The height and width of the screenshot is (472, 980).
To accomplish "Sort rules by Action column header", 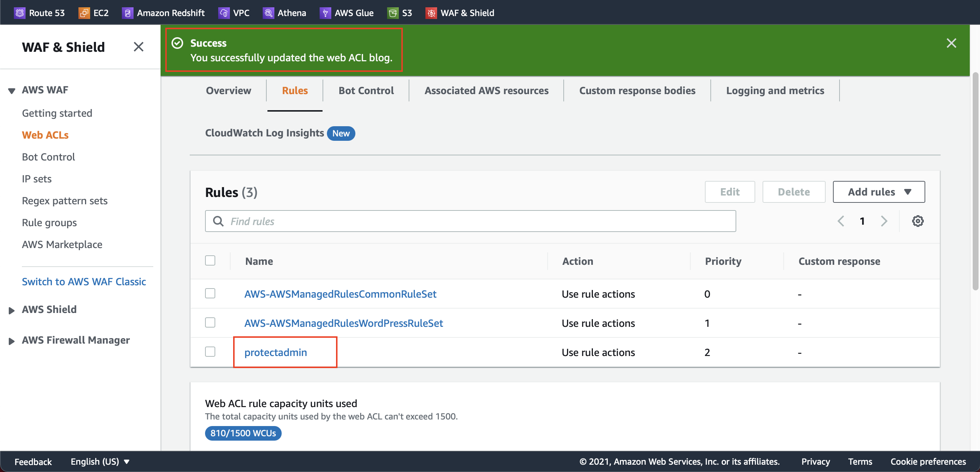I will (578, 261).
